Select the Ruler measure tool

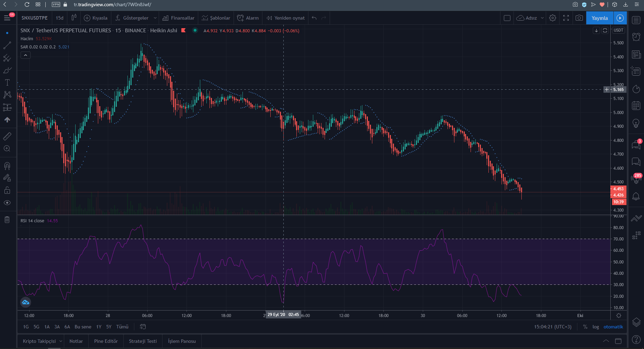7,136
